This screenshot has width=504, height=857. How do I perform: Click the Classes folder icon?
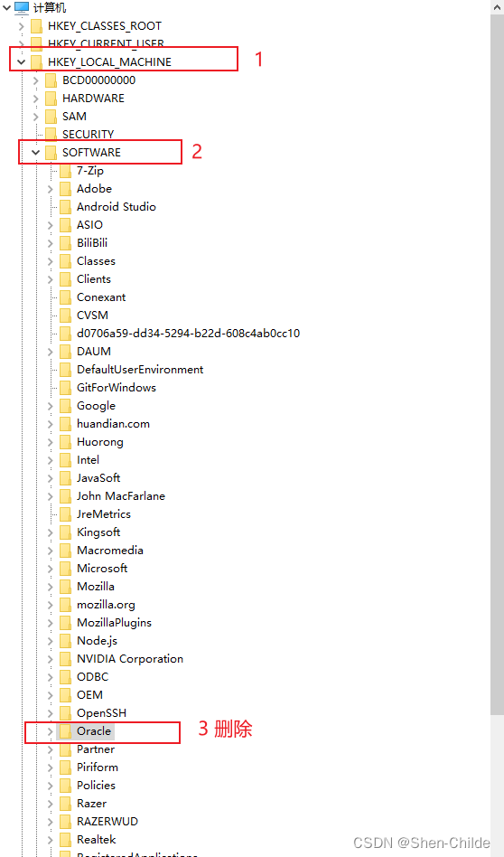tap(66, 260)
